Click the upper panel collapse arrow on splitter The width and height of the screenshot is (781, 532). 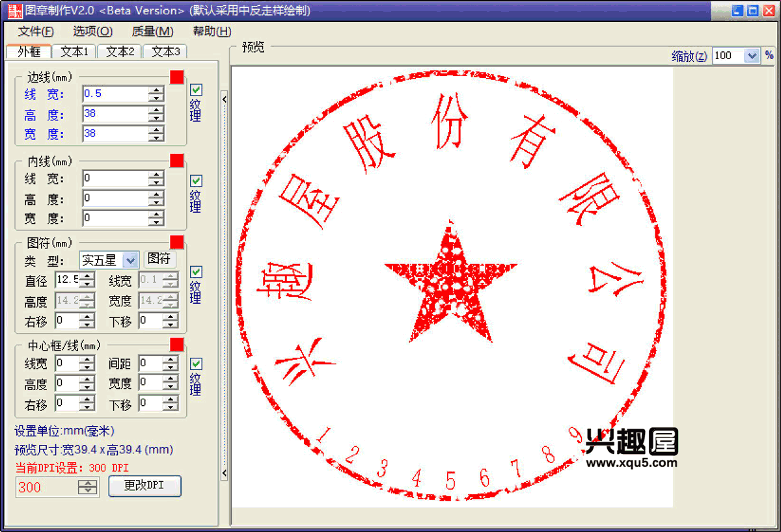coord(224,99)
